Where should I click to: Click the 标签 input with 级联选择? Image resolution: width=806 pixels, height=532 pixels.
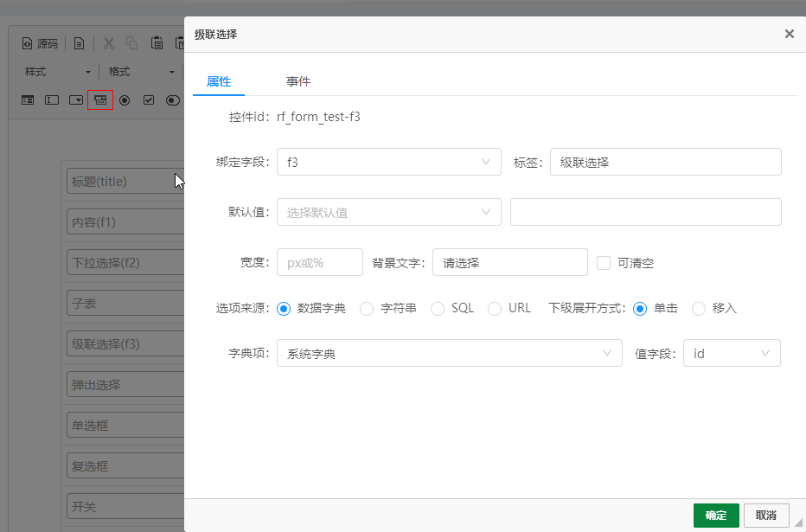coord(666,162)
